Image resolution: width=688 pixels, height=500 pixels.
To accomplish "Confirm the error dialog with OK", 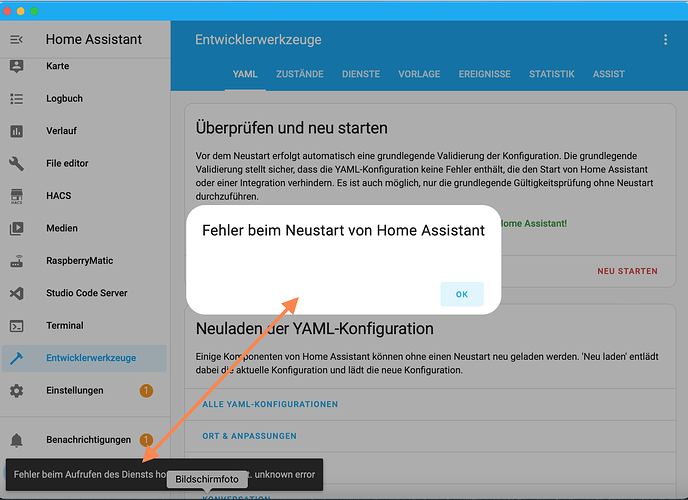I will [462, 294].
